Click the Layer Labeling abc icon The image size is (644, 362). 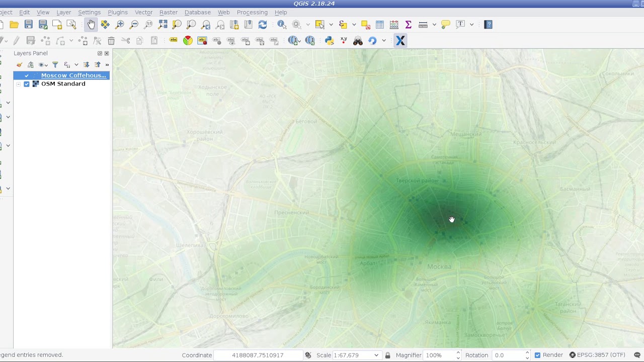pyautogui.click(x=174, y=40)
